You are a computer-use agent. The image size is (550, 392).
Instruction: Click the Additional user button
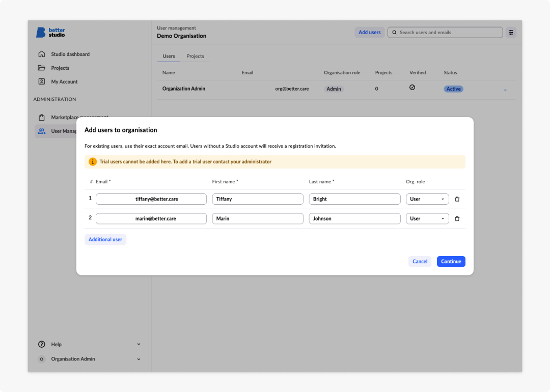click(x=105, y=239)
